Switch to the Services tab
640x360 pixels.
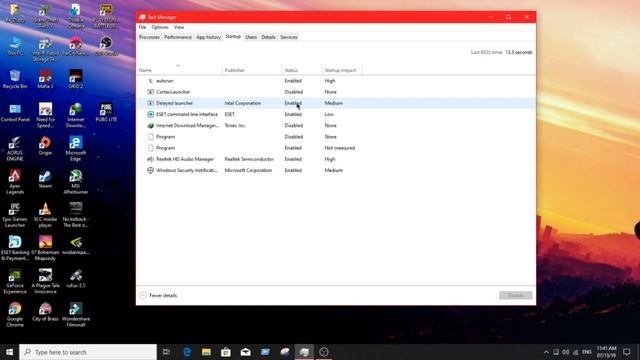click(289, 37)
